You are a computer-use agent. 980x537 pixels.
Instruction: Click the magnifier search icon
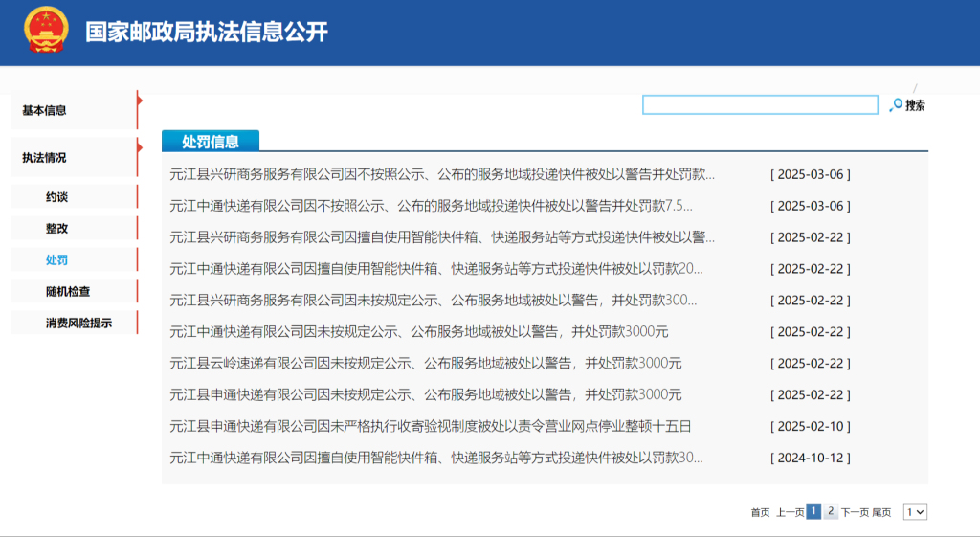tap(896, 105)
